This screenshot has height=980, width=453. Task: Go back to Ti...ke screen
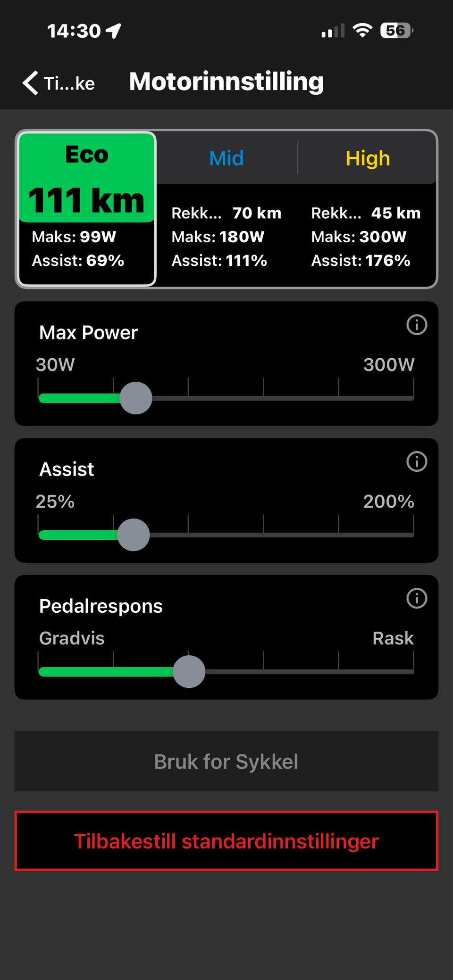(x=59, y=83)
